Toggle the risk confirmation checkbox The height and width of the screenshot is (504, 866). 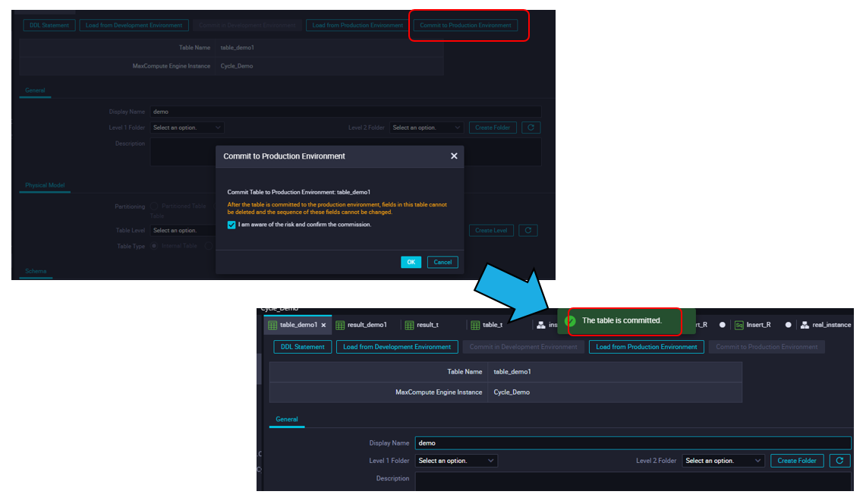tap(231, 225)
